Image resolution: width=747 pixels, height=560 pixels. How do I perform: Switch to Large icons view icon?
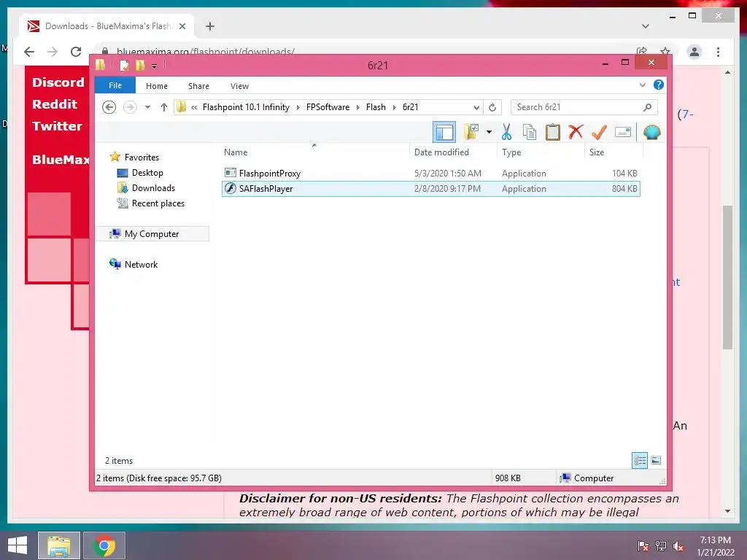pos(656,460)
